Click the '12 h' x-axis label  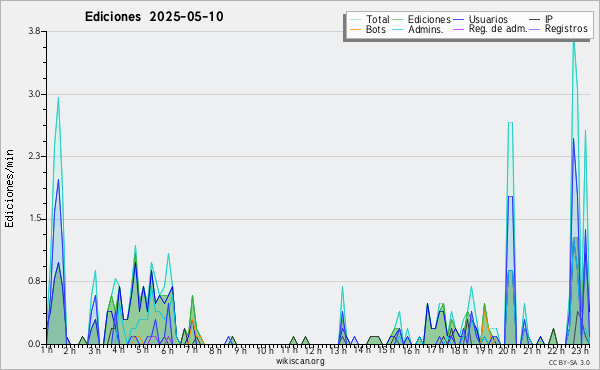click(x=314, y=350)
